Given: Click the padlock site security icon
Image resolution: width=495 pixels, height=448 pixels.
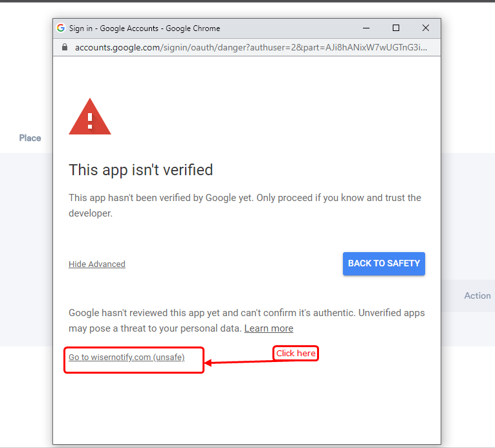Looking at the screenshot, I should (65, 47).
